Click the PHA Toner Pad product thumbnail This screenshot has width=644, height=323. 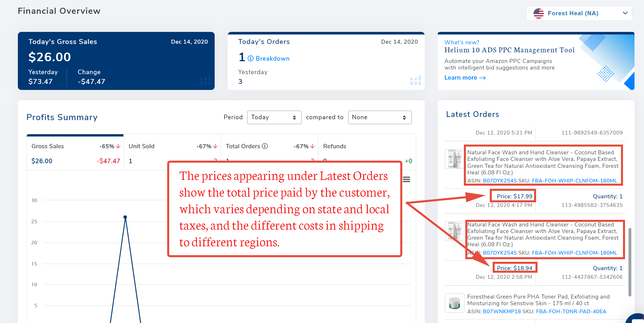454,303
